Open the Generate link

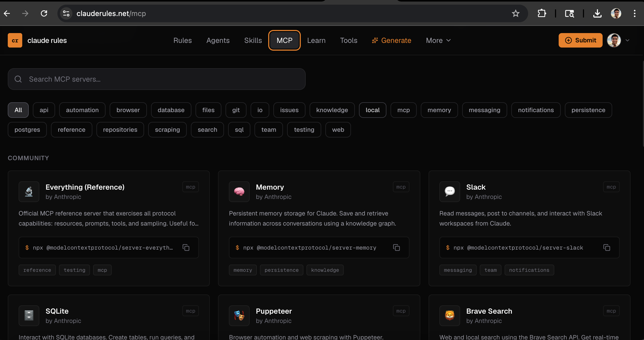(x=392, y=40)
